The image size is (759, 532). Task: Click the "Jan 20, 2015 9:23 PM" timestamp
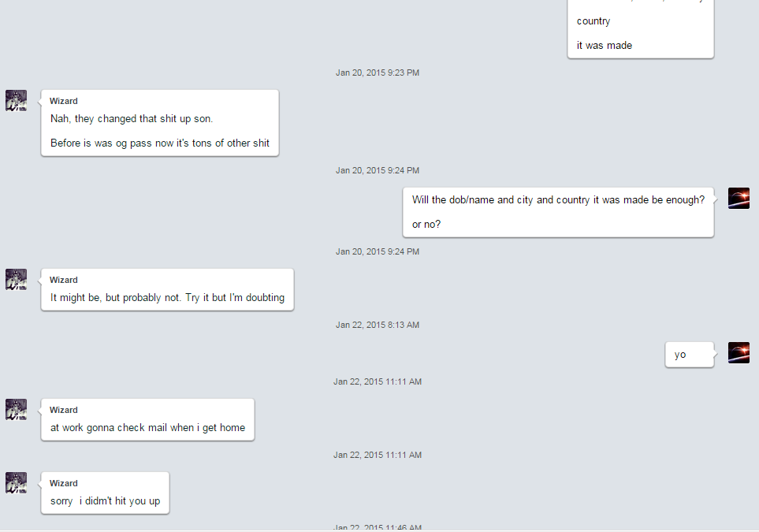tap(378, 73)
